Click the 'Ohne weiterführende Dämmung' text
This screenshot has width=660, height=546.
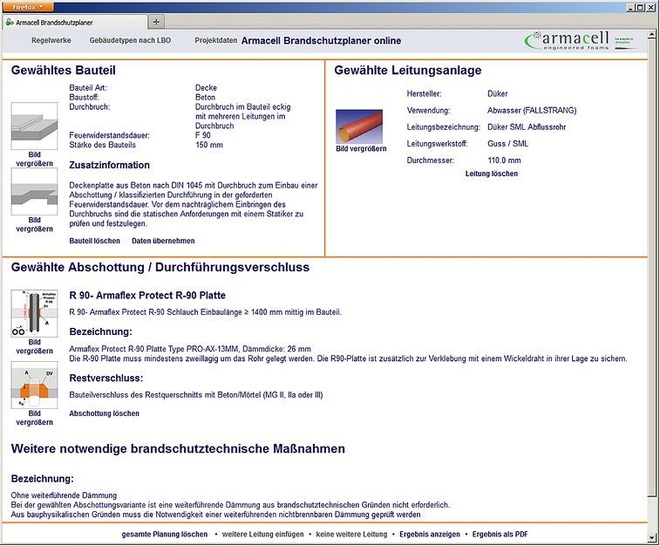click(x=64, y=495)
